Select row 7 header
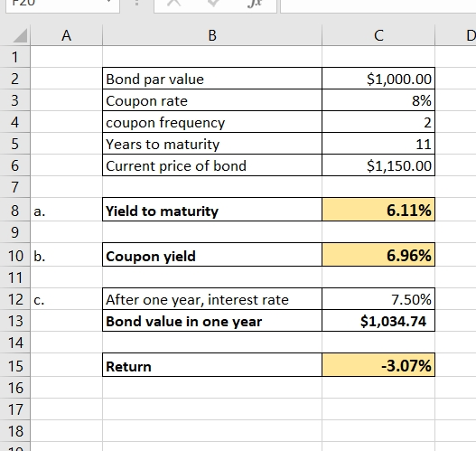Viewport: 476px width, 451px height. (x=14, y=187)
